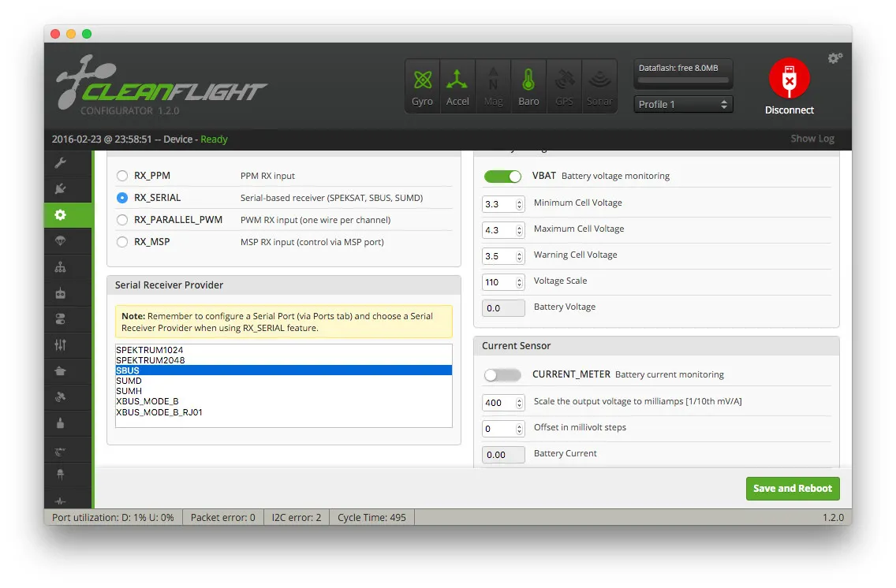Disable the VBAT battery voltage monitoring toggle
896x588 pixels.
point(502,177)
